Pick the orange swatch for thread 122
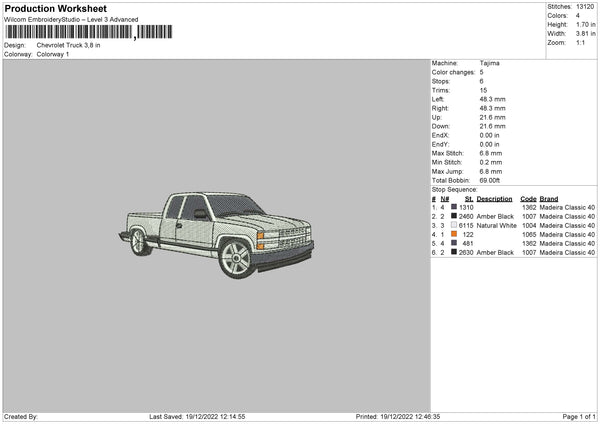600x424 pixels. point(454,234)
